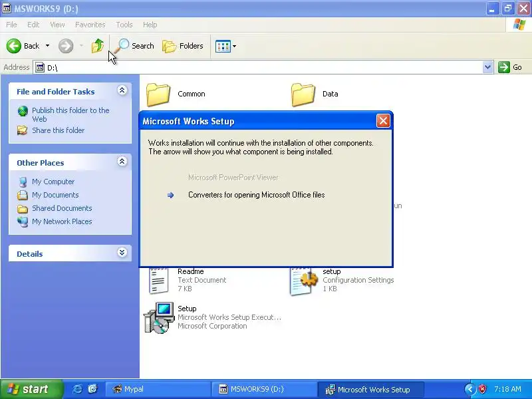Select the setup configuration settings icon

point(304,281)
